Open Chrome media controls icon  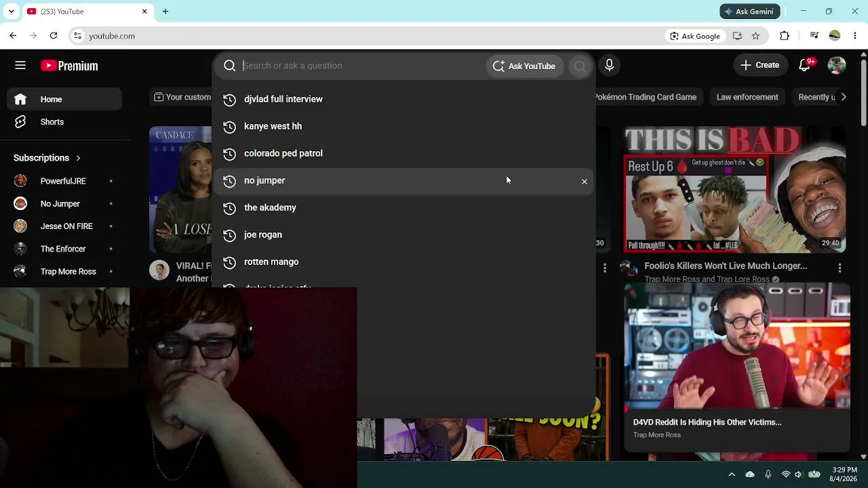click(814, 36)
